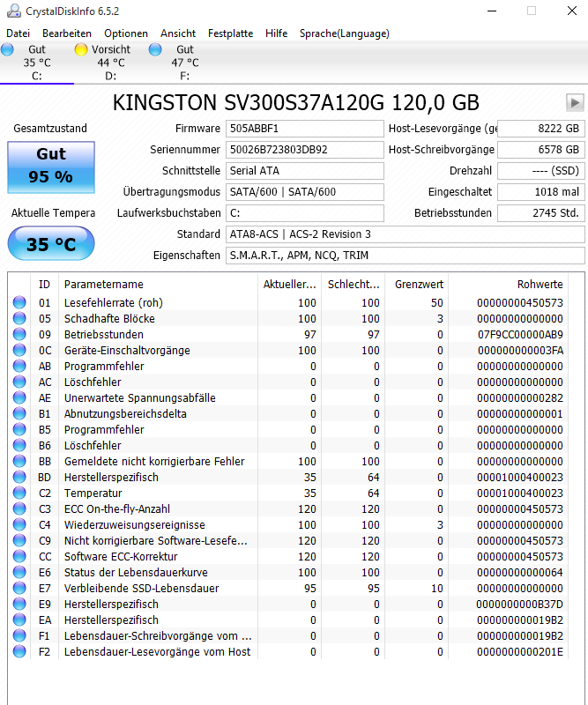Click status icon for C9 Software-Lesefehler row

[x=19, y=540]
